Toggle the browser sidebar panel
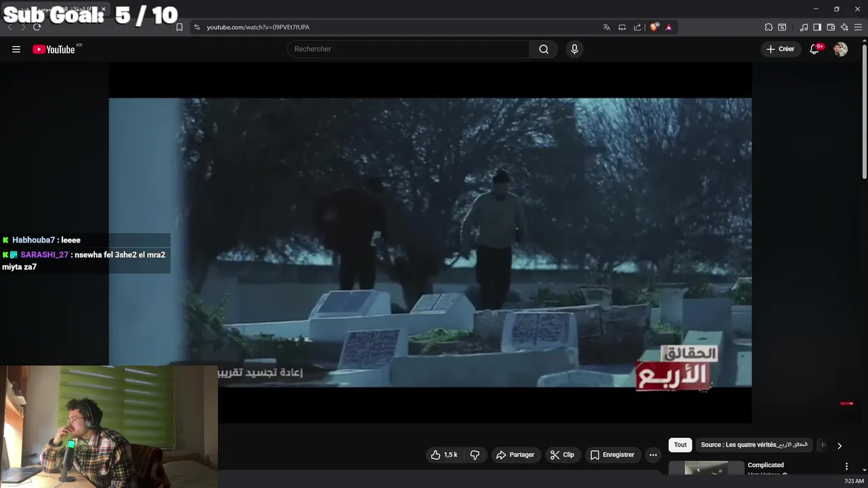 (x=817, y=27)
